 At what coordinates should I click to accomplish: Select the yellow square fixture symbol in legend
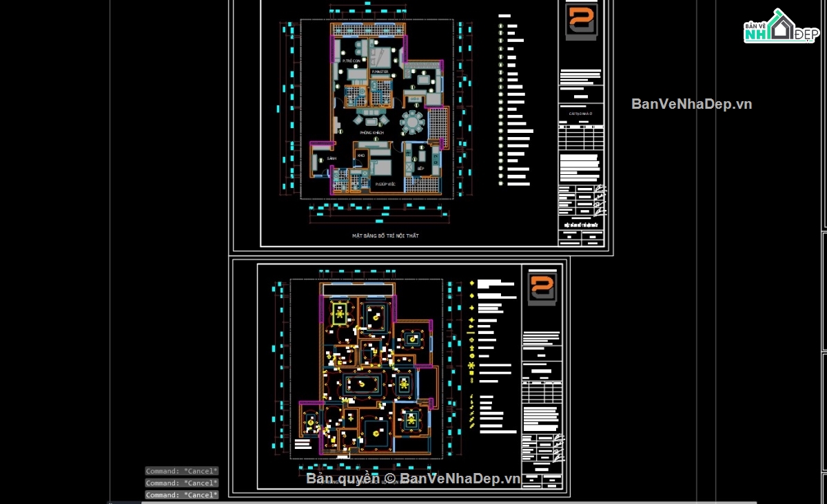[471, 372]
